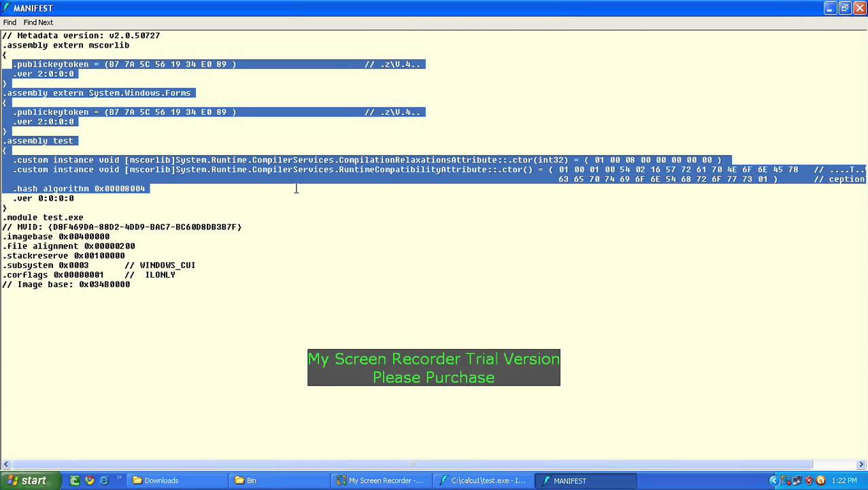Click horizontal scrollbar right arrow
Screen dimensions: 868x490
click(x=861, y=465)
